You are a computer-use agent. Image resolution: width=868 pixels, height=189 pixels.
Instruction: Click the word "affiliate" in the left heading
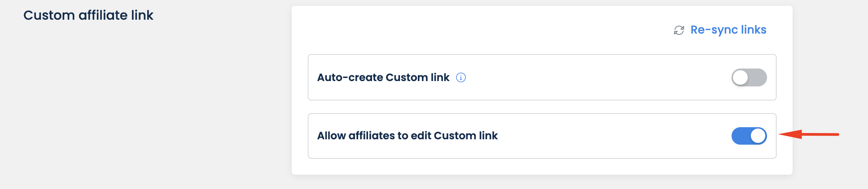point(103,15)
